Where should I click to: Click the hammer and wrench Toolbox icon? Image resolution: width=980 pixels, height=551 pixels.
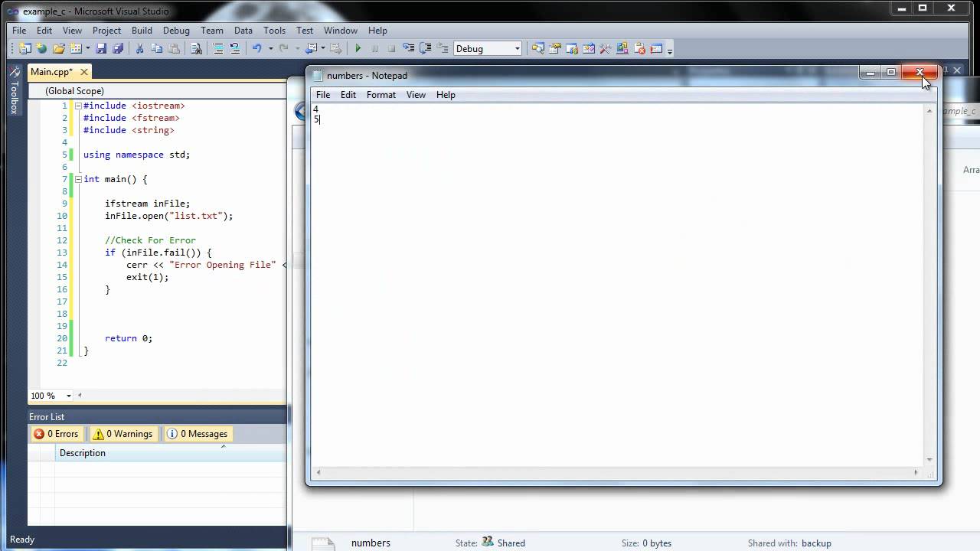coord(606,48)
